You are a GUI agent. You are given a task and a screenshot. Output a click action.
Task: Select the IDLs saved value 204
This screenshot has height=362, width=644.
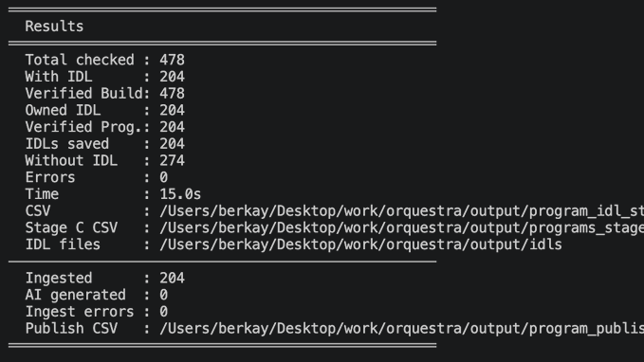point(172,144)
